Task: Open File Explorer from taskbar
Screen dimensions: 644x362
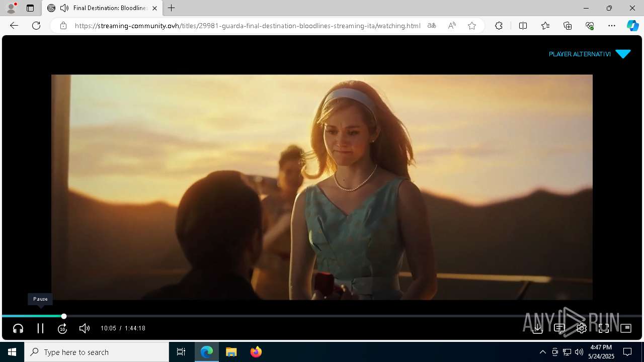Action: point(231,352)
